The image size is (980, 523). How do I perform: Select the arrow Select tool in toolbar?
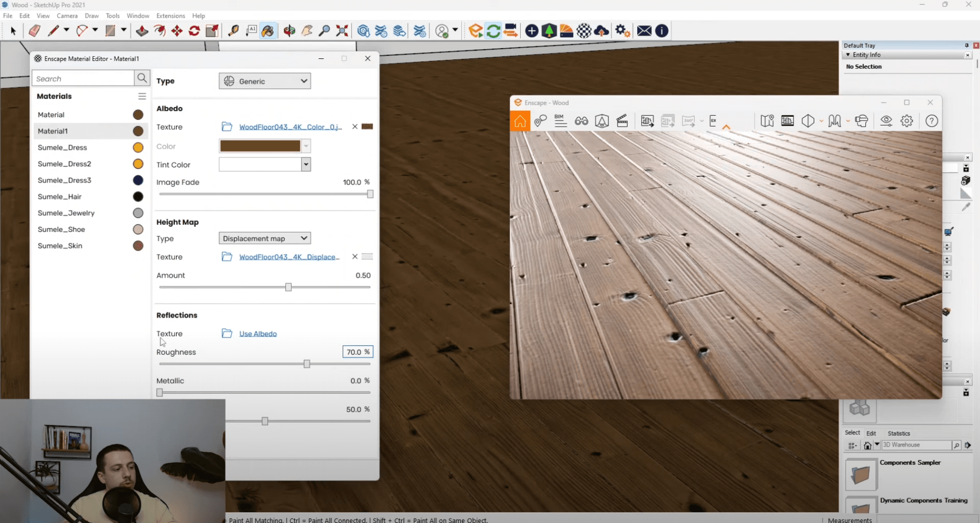tap(13, 31)
